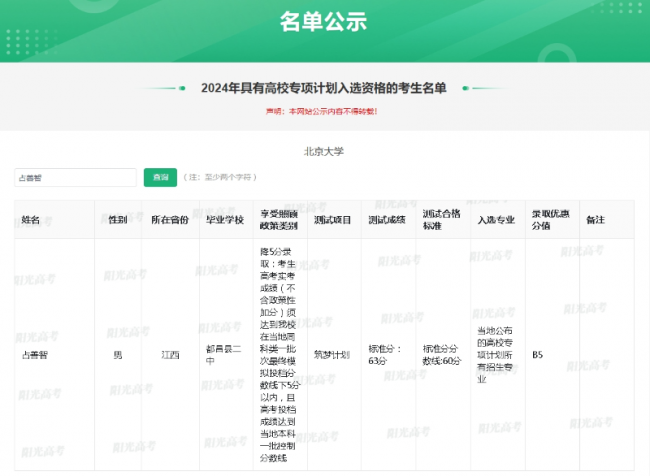
Task: Click the red 声明 disclaimer notice
Action: click(322, 112)
